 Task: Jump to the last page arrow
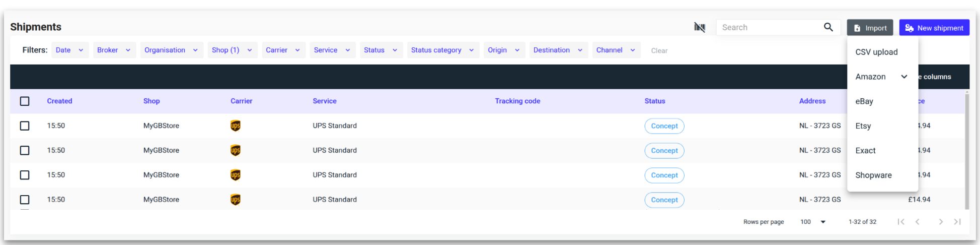click(x=957, y=222)
